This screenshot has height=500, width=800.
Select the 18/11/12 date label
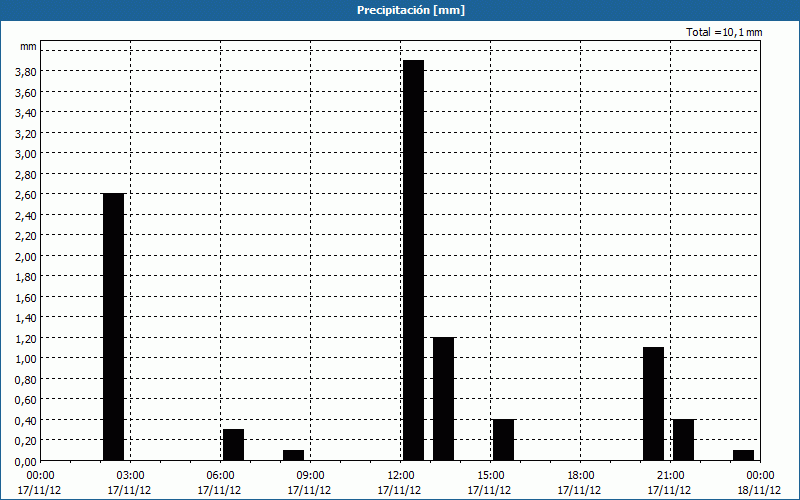click(x=759, y=490)
